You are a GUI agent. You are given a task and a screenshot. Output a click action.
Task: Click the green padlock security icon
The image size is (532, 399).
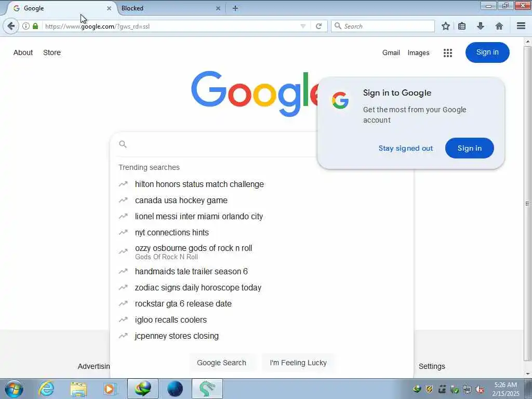[35, 26]
